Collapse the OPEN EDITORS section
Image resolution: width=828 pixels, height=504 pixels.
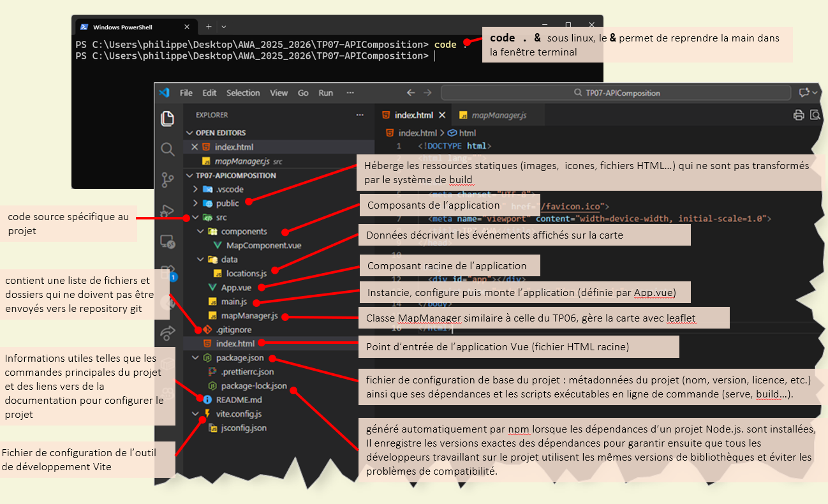click(189, 133)
